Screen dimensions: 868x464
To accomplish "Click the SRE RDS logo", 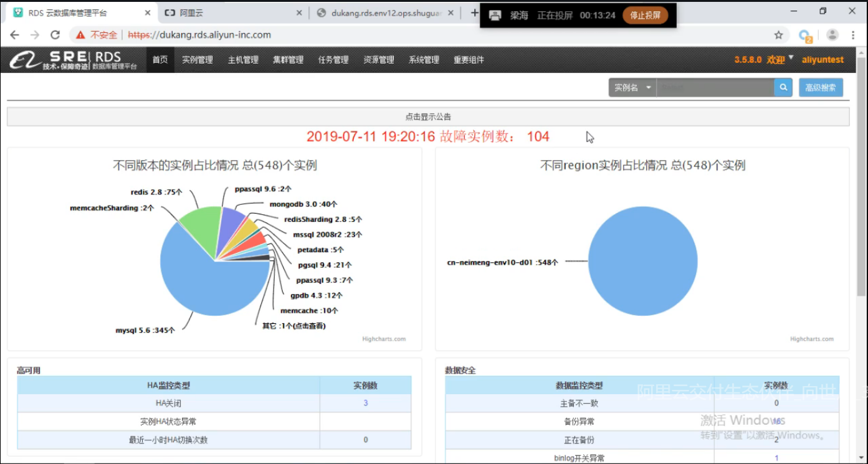I will [x=74, y=60].
